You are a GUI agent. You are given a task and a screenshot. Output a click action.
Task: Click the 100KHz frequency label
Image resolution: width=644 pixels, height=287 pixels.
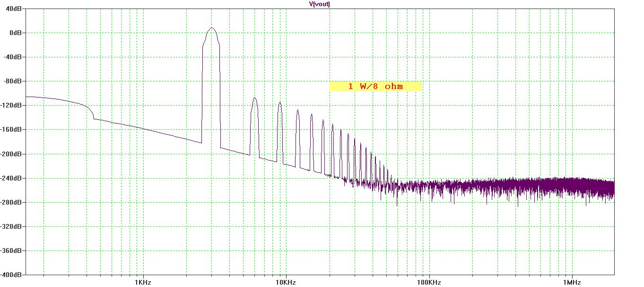(429, 282)
